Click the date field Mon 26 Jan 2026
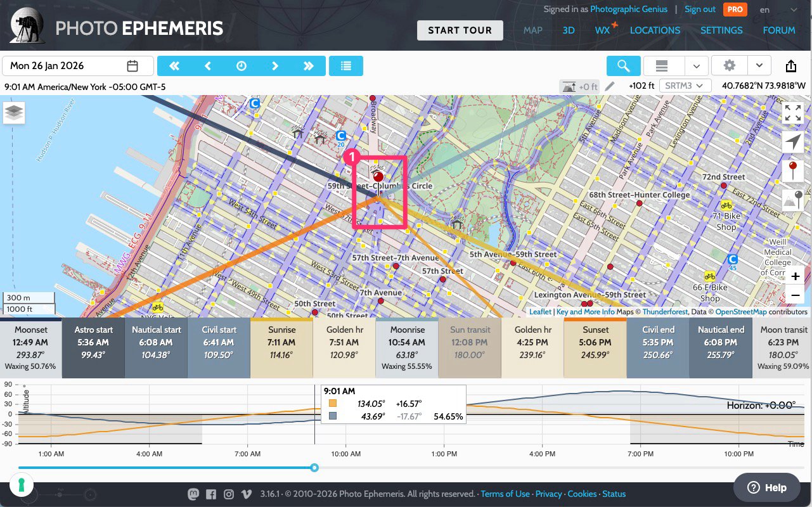The width and height of the screenshot is (812, 507). 78,66
